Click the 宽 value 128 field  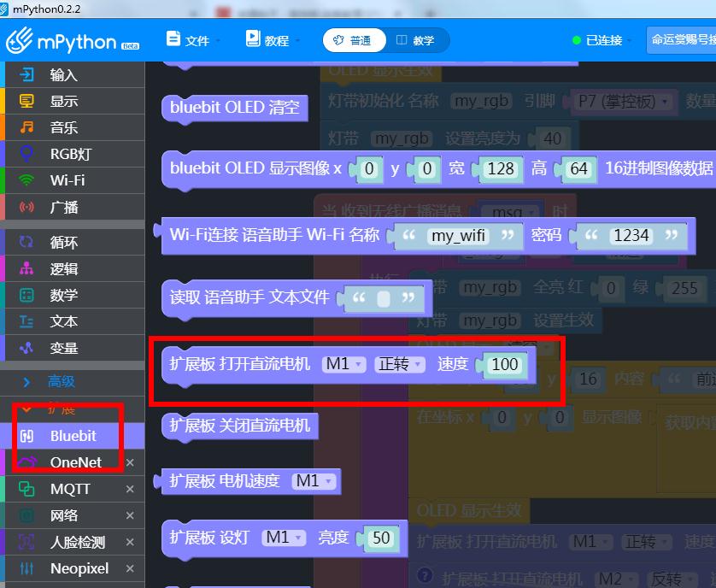pos(501,169)
